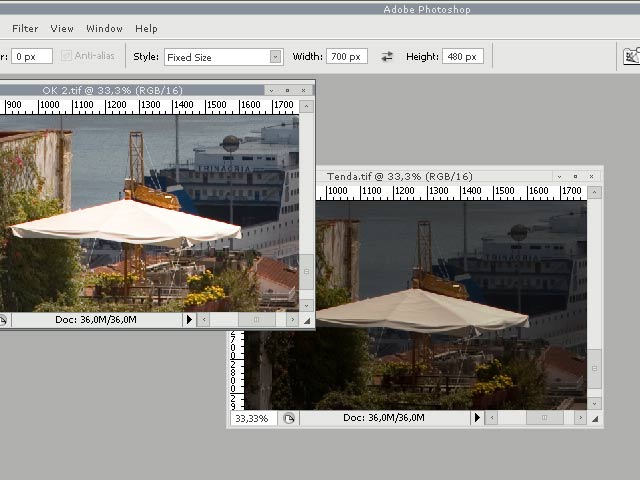
Task: Click the Feather value field
Action: pyautogui.click(x=32, y=56)
